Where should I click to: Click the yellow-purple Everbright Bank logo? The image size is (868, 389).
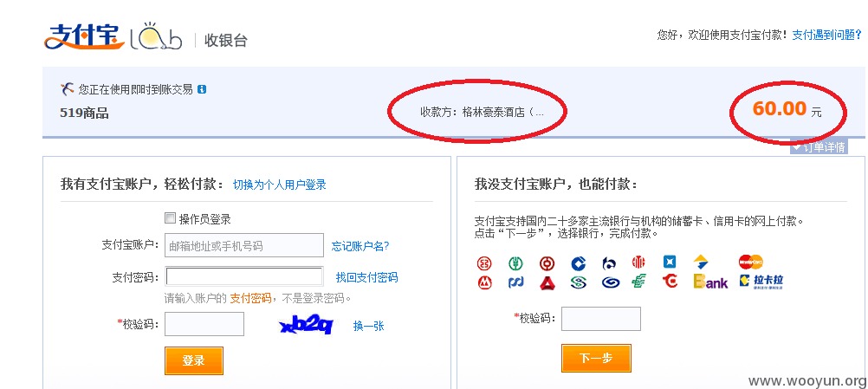tap(710, 282)
